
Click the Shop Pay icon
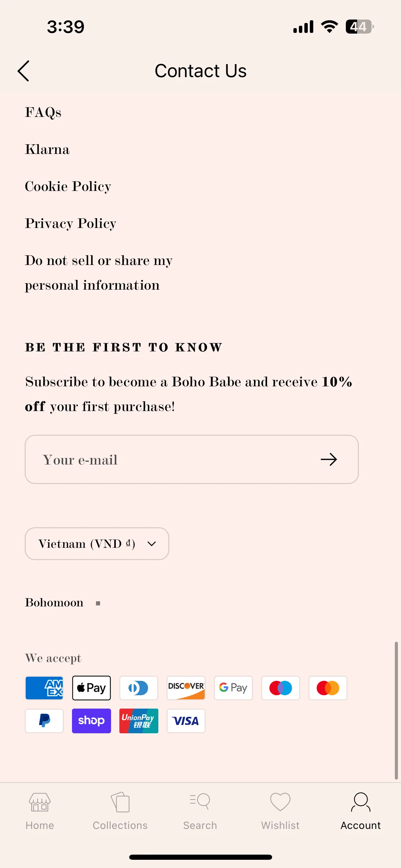[92, 721]
